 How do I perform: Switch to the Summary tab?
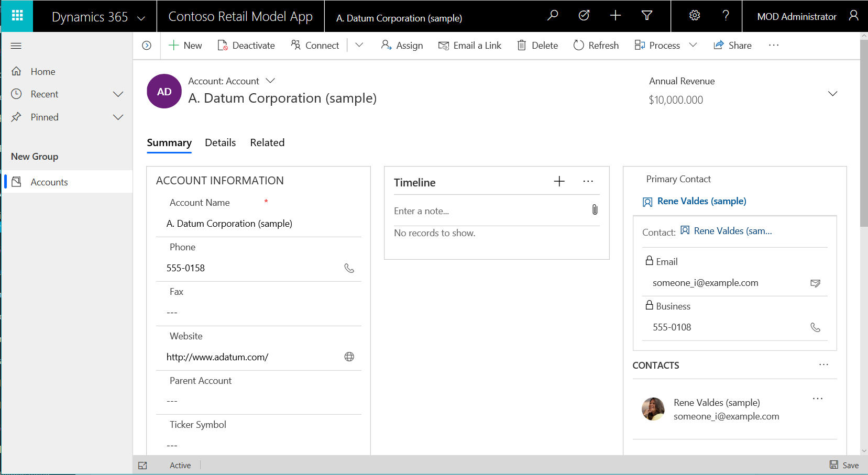(169, 142)
